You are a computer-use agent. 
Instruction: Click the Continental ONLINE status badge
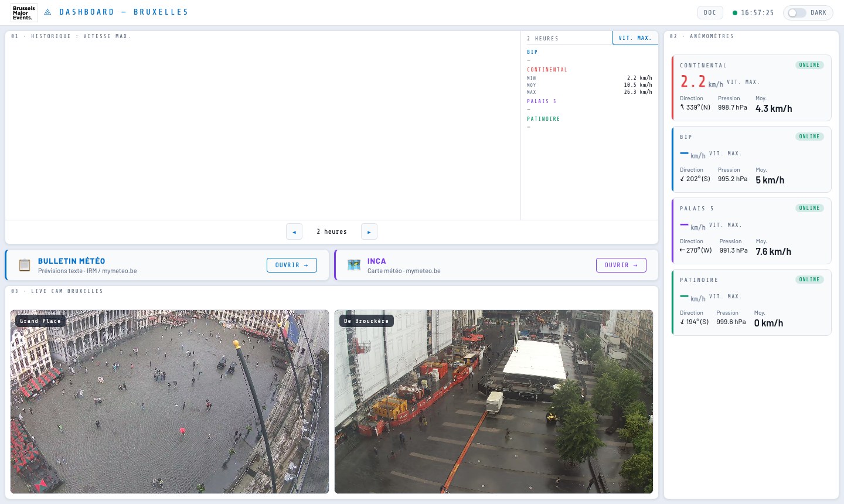809,65
